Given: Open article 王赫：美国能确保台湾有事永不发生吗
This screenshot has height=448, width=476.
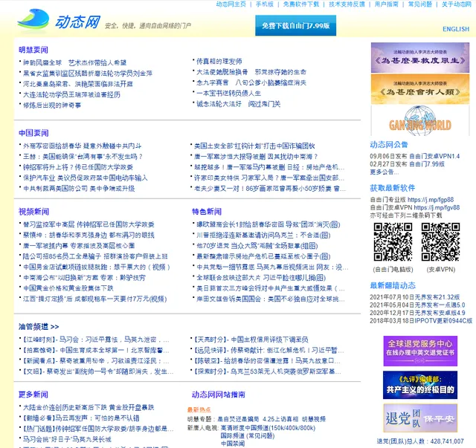Looking at the screenshot, I should (83, 157).
